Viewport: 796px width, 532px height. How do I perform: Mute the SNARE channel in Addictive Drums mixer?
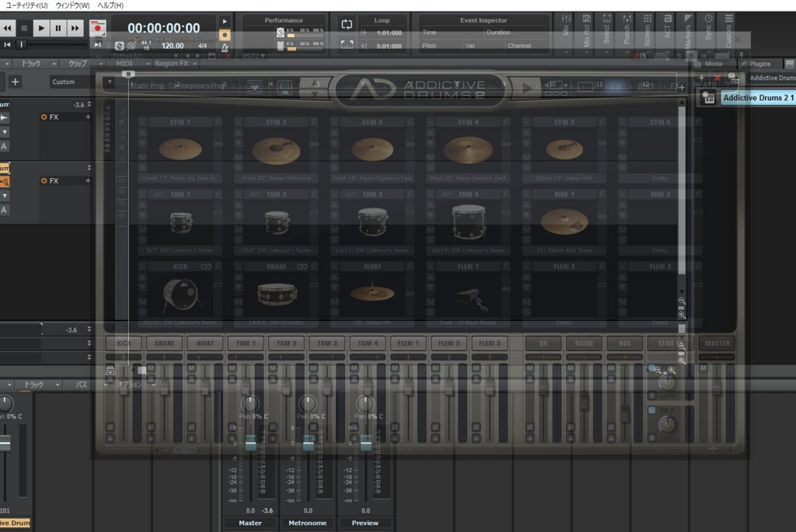pos(151,367)
